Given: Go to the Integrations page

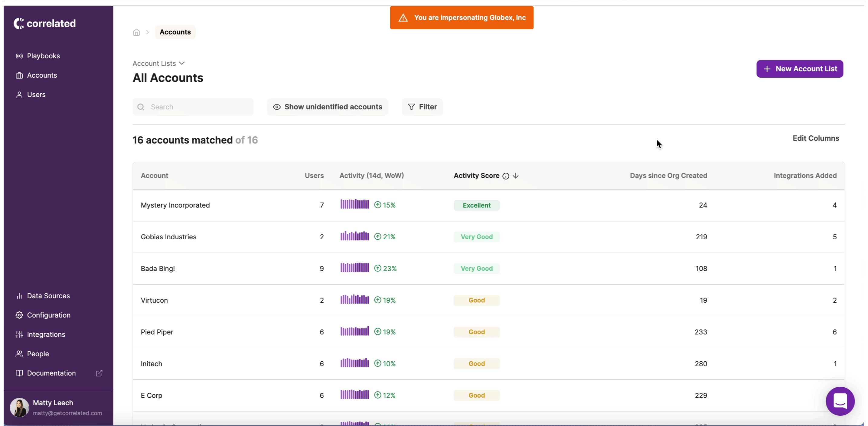Looking at the screenshot, I should 46,334.
